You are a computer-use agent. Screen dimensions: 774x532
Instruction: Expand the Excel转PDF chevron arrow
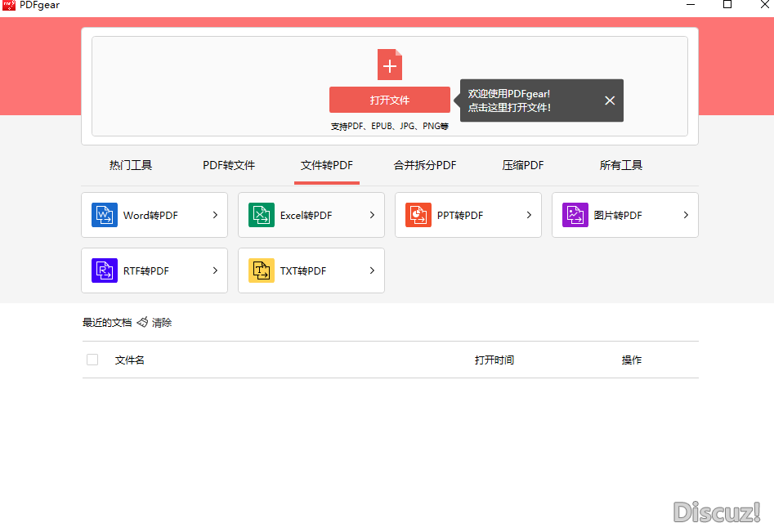372,215
